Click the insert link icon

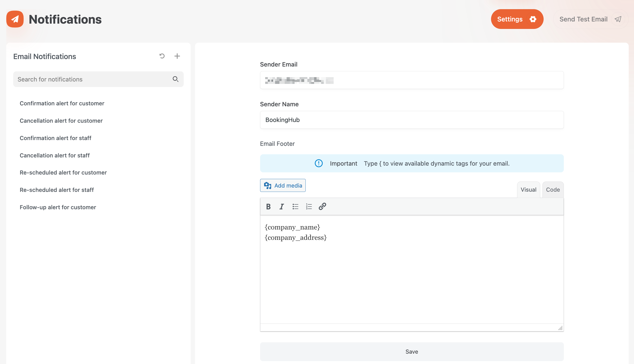[322, 207]
